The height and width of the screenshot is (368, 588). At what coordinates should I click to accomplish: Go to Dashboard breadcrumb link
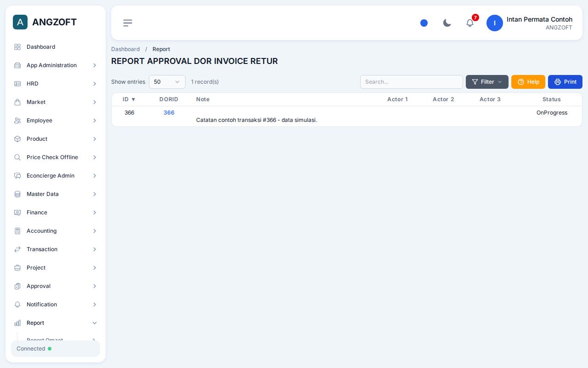tap(125, 49)
